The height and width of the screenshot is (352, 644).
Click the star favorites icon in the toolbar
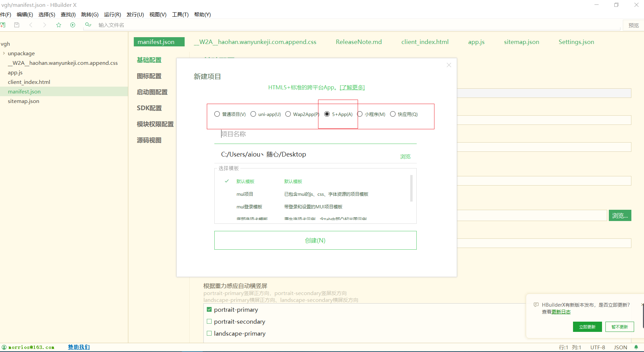pos(59,25)
